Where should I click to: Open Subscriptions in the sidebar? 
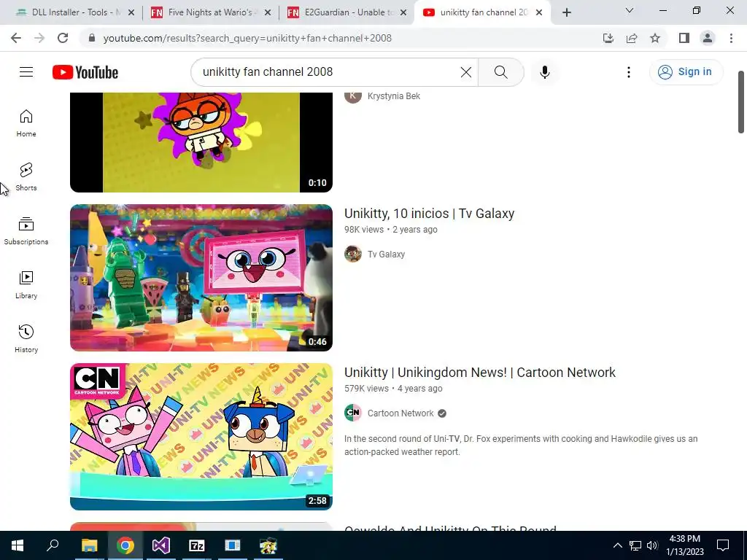coord(26,231)
